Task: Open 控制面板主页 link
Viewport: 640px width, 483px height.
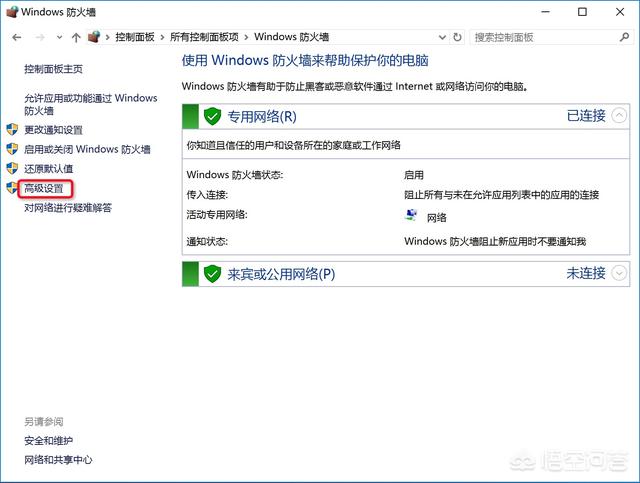Action: 53,69
